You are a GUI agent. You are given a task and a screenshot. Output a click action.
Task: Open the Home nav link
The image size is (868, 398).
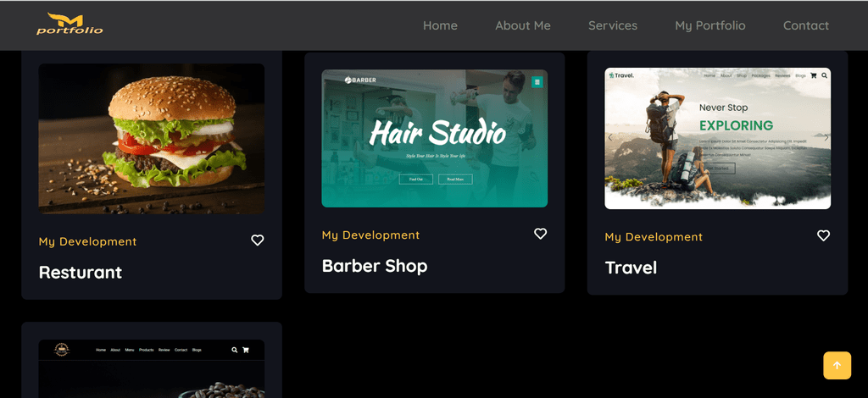440,25
